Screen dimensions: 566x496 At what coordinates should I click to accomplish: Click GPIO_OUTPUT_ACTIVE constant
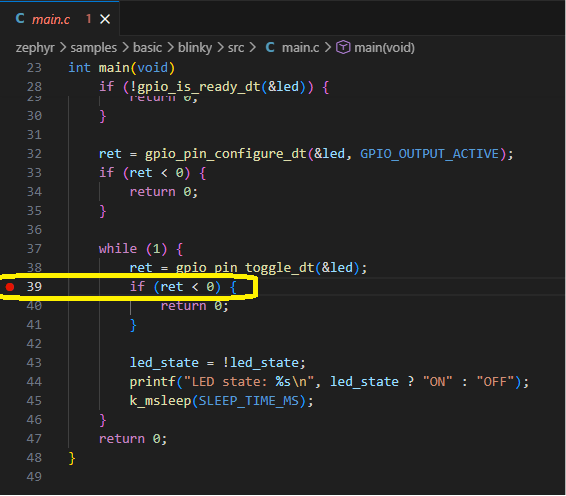(x=430, y=154)
